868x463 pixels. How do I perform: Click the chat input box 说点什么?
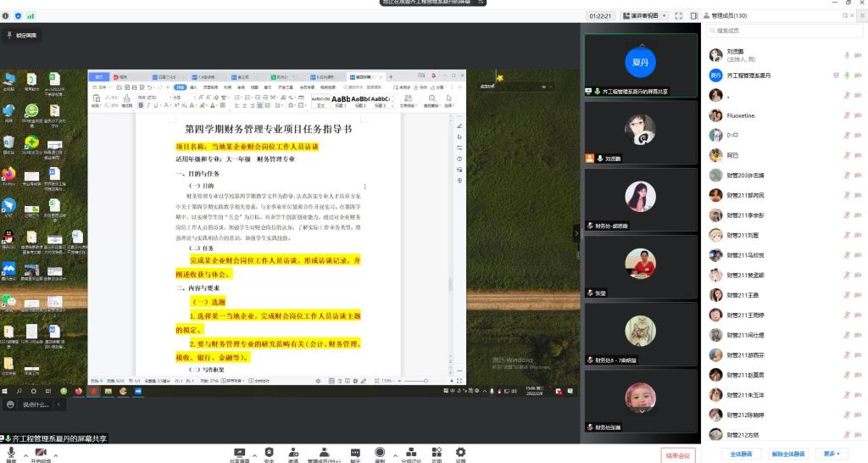tap(36, 404)
